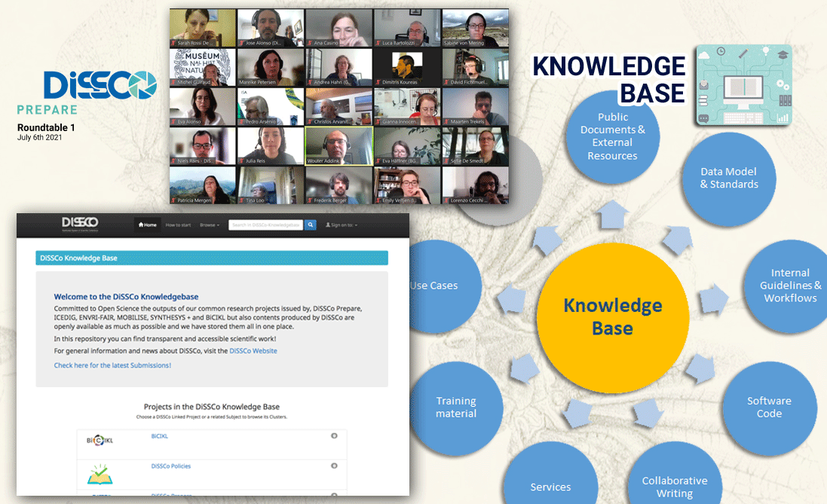Click the muted mic icon beside Jose Alonso

pos(241,43)
